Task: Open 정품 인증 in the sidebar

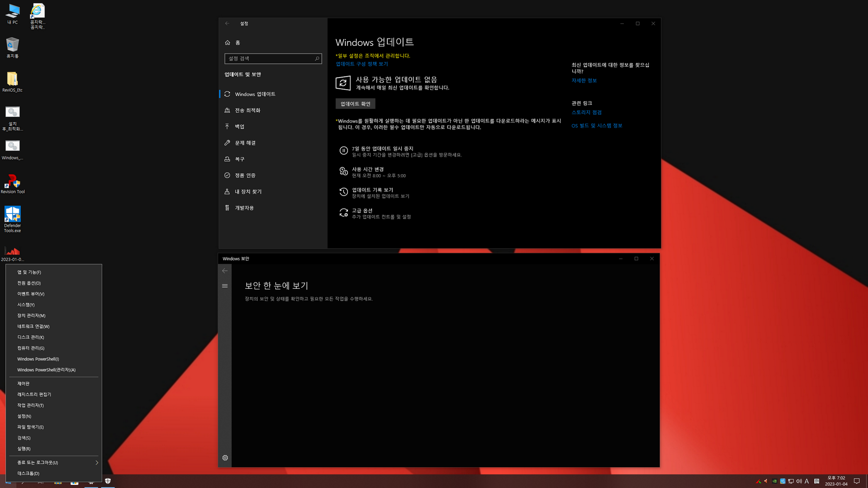Action: tap(272, 175)
